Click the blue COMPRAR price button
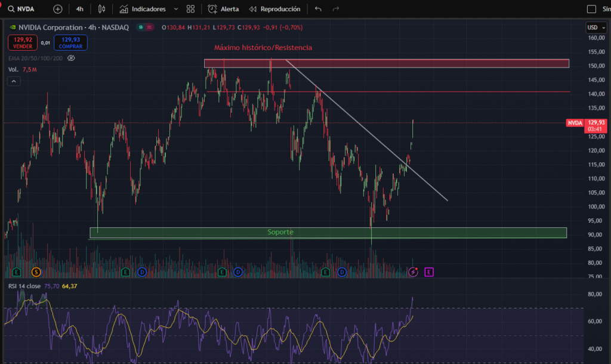 [70, 42]
